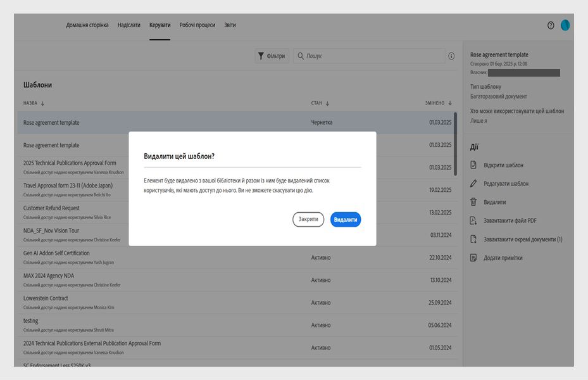Open the Звіти tab
Screen dimensions: 588x380
click(x=230, y=25)
